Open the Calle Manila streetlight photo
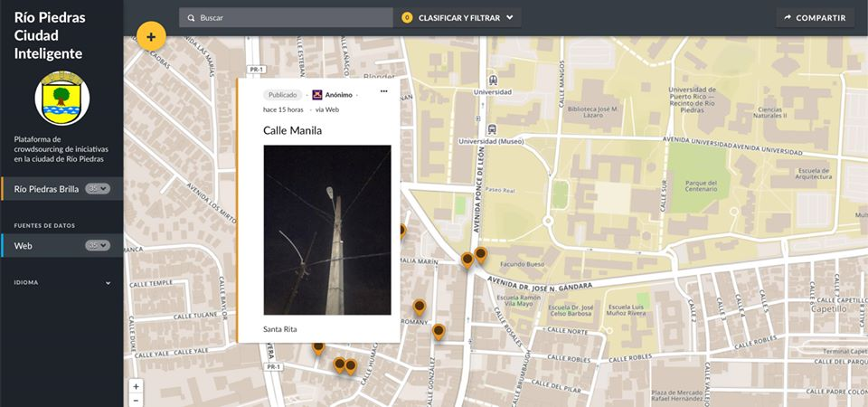 pyautogui.click(x=327, y=230)
